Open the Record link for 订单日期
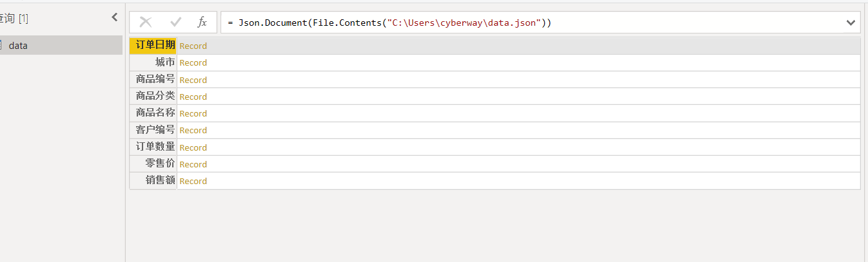 (x=193, y=46)
